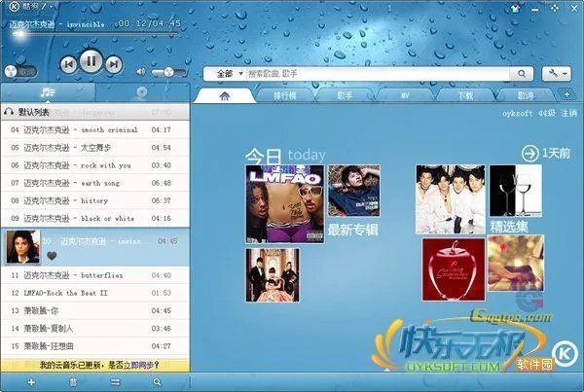Select song 11 butterflies
The width and height of the screenshot is (584, 392).
[95, 275]
